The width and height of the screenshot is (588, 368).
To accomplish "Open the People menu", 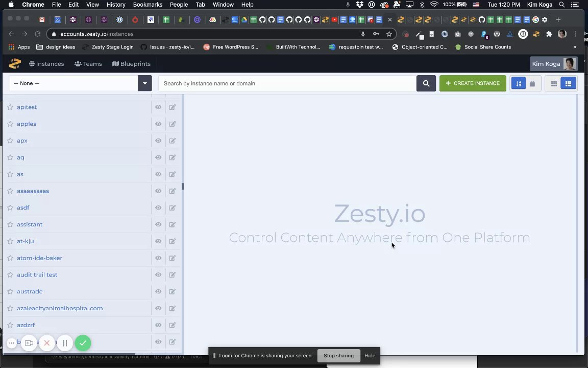I will [x=179, y=5].
